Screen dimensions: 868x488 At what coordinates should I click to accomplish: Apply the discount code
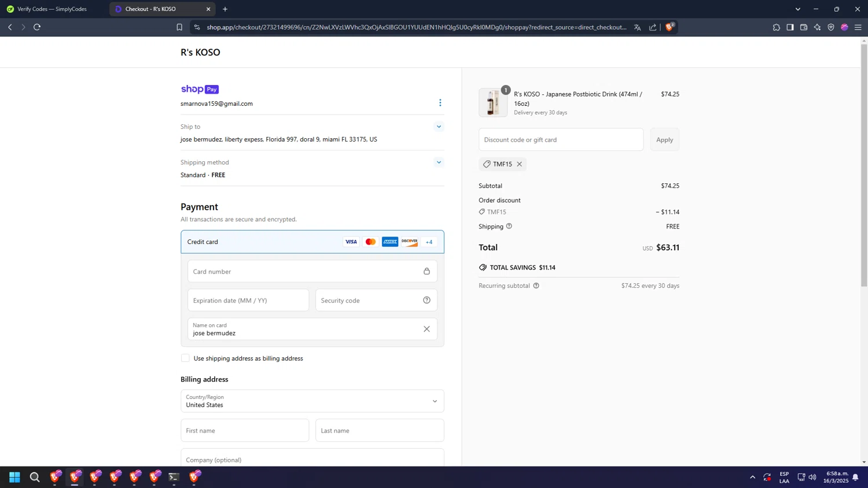[x=664, y=140]
